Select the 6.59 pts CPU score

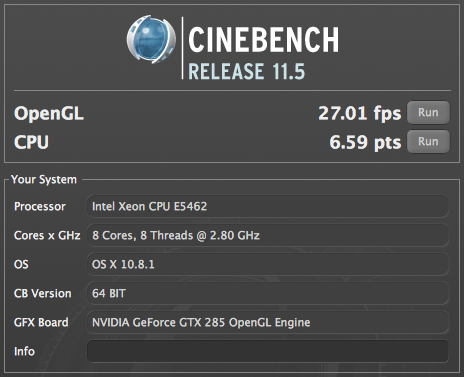365,142
